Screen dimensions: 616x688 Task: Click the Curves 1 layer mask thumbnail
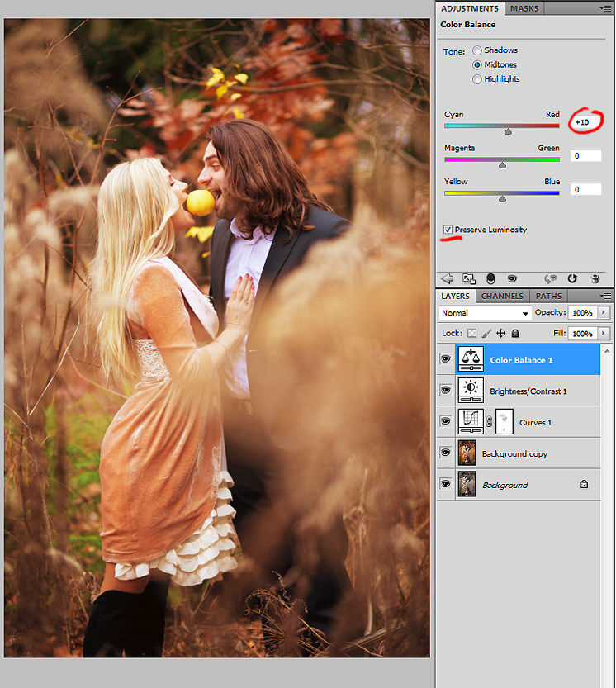pos(505,422)
